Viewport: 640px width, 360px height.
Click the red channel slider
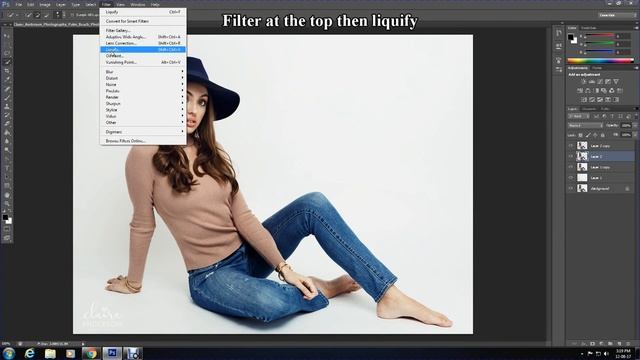point(600,36)
